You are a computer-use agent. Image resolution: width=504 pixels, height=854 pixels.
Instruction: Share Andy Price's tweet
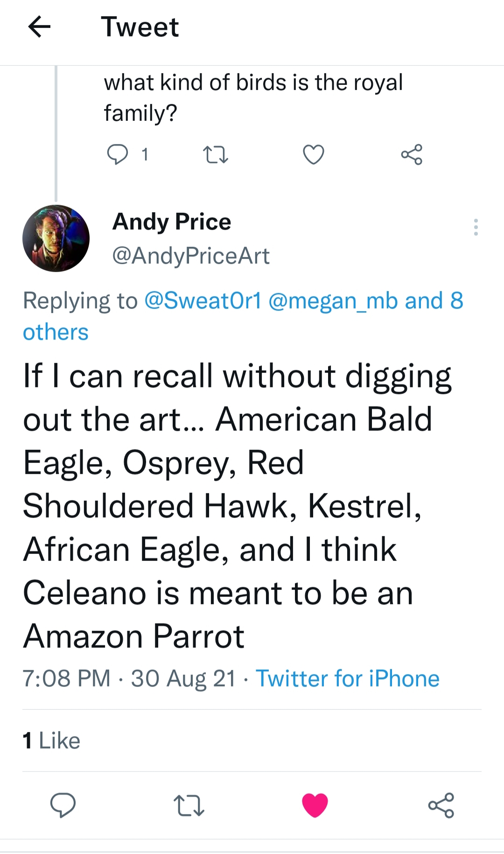coord(441,805)
